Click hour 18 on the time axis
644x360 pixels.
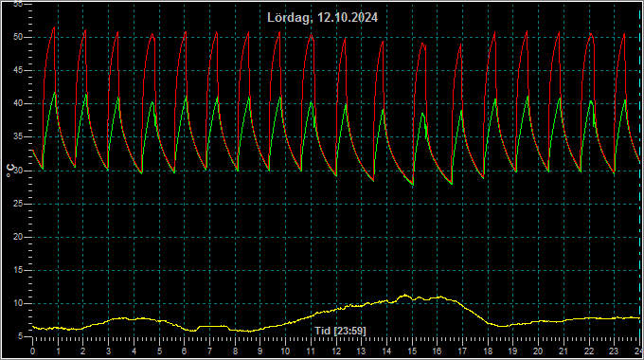click(x=488, y=351)
